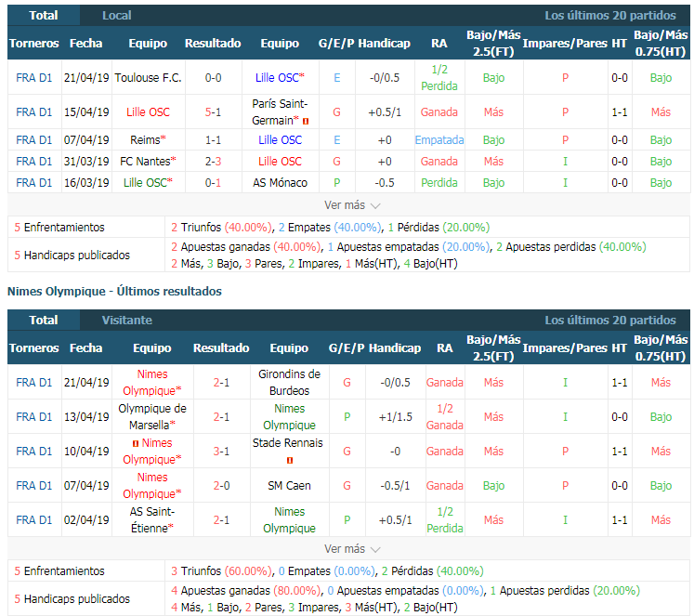Click the +1/1.5 handicap in Marsella row
The width and height of the screenshot is (694, 616).
coord(395,417)
